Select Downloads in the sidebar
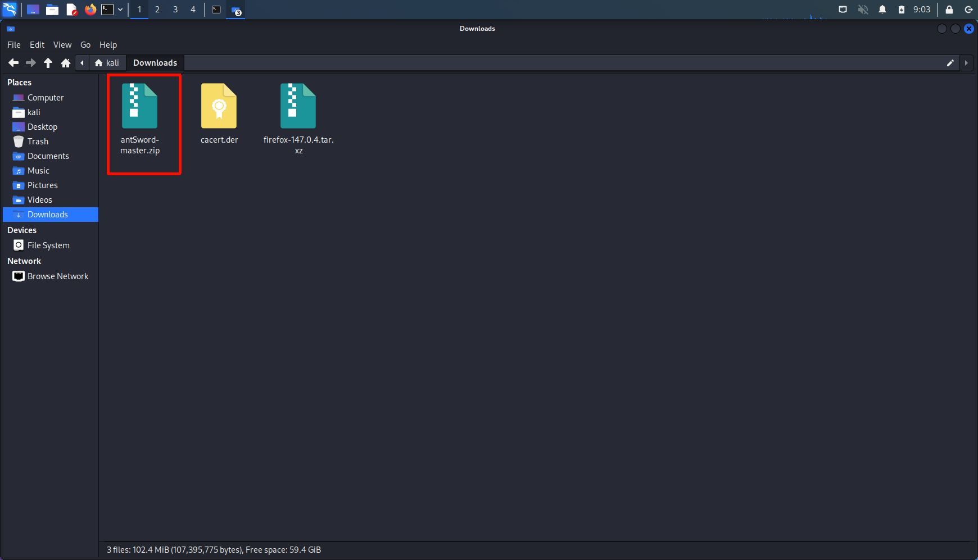Screen dimensions: 978x560 (x=51, y=215)
